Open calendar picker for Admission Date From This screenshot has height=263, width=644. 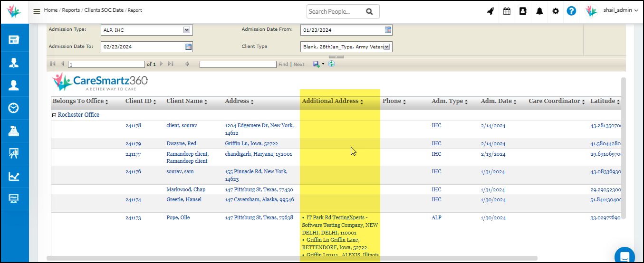point(388,30)
